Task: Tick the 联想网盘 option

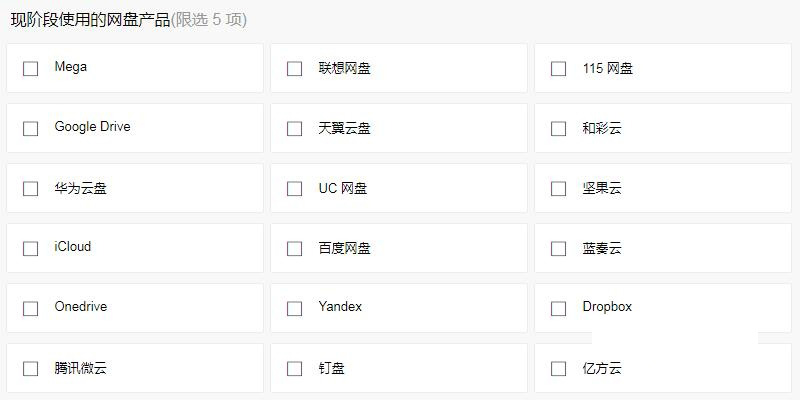Action: (x=294, y=68)
